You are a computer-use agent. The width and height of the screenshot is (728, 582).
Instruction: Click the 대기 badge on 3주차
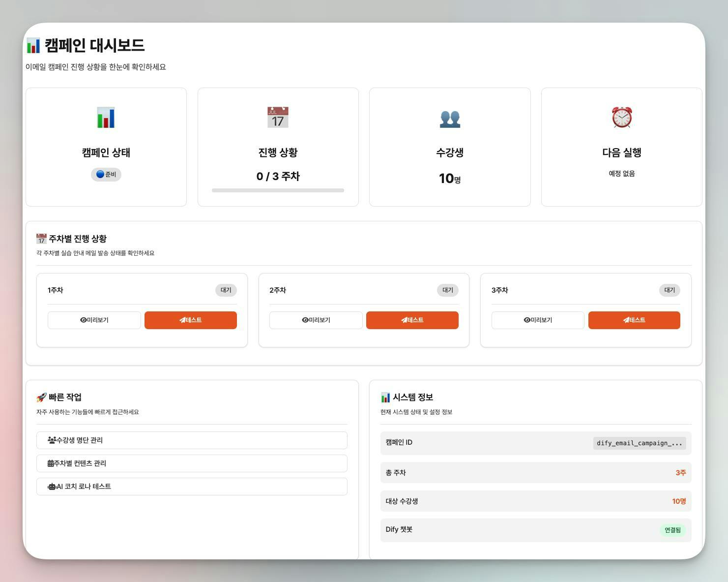[x=670, y=290]
